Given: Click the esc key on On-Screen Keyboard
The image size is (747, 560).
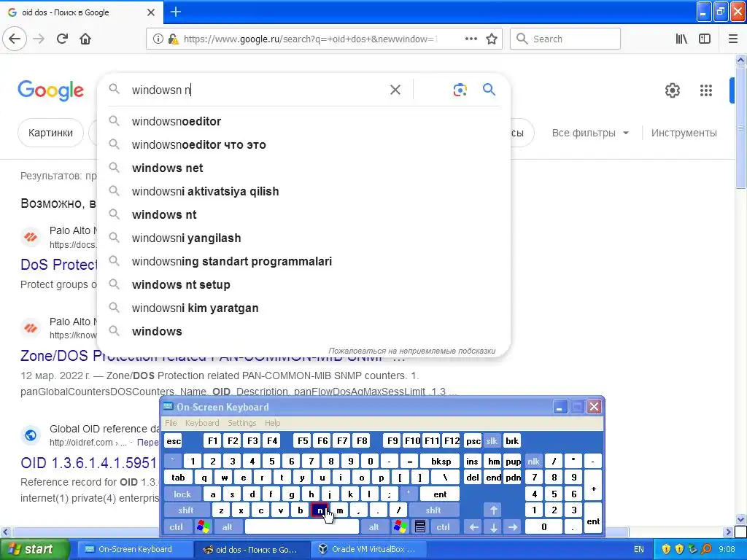Looking at the screenshot, I should point(174,441).
